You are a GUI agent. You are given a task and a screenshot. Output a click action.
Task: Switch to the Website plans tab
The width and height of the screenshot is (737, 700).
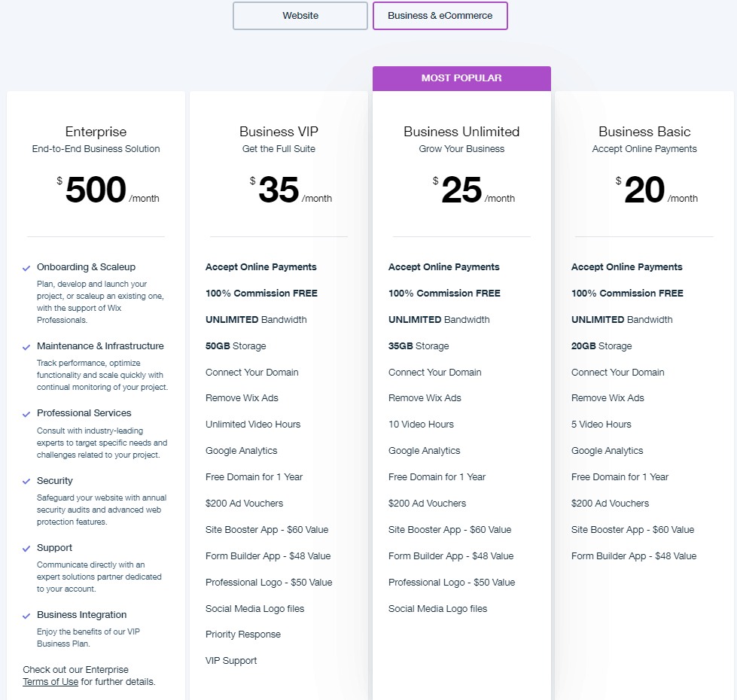[300, 16]
